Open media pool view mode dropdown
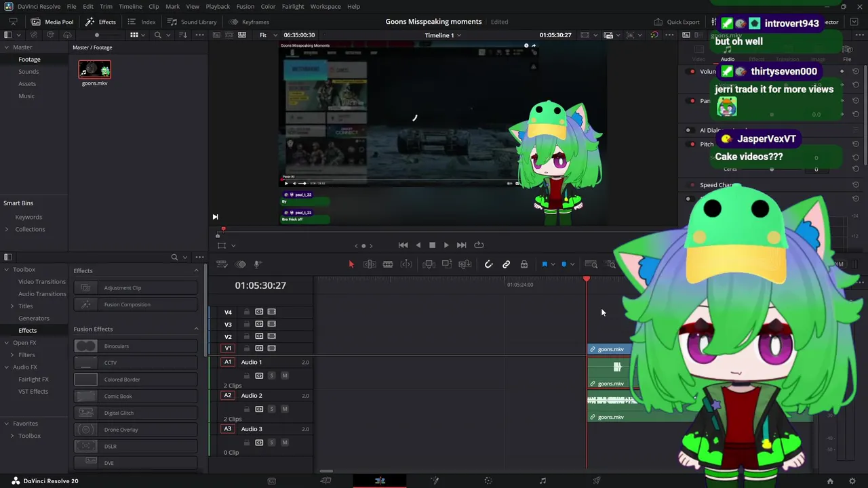 click(137, 35)
